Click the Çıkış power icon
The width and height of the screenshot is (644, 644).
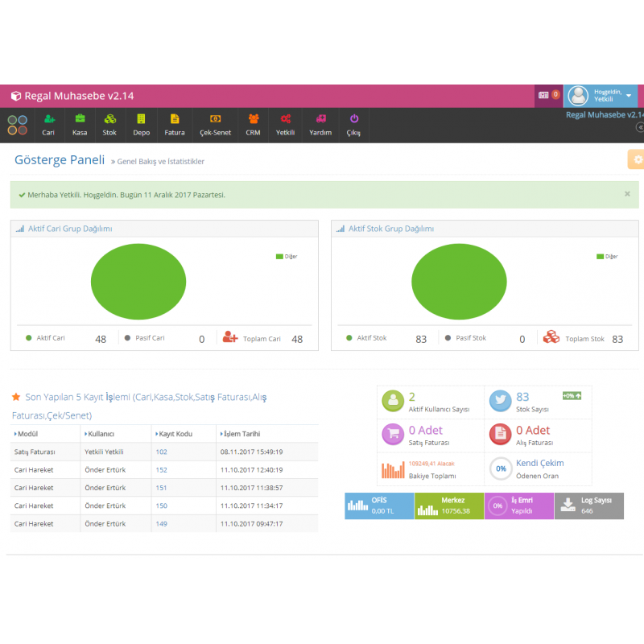click(353, 119)
